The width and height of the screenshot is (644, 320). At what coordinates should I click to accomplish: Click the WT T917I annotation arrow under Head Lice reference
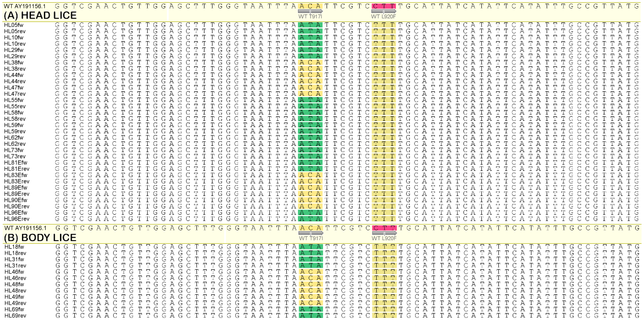[310, 11]
